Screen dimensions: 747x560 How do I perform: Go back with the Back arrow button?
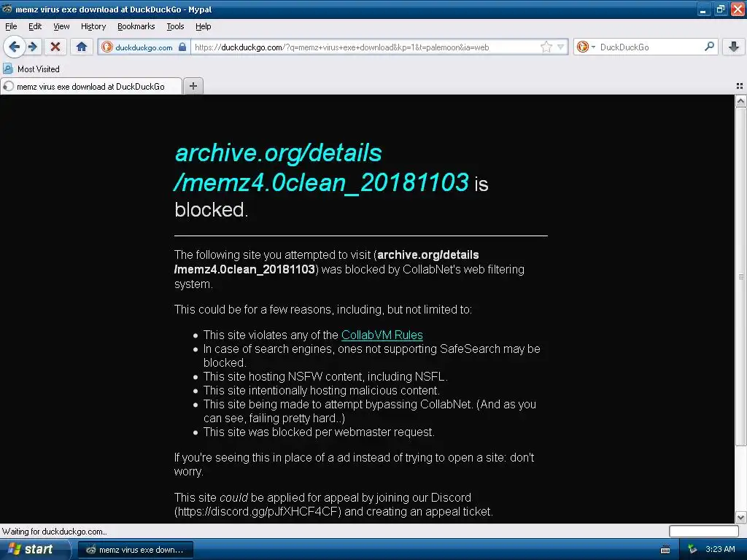click(15, 47)
